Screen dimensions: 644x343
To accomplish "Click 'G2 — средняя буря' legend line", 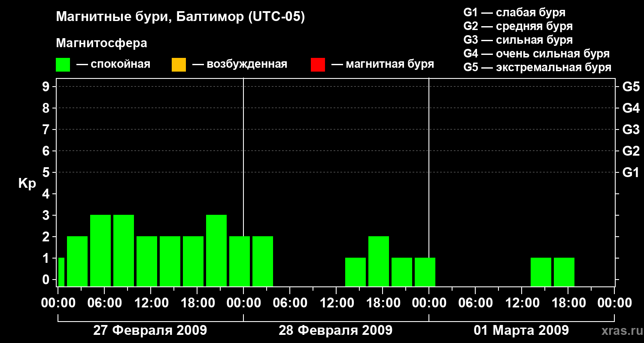I will (x=518, y=26).
